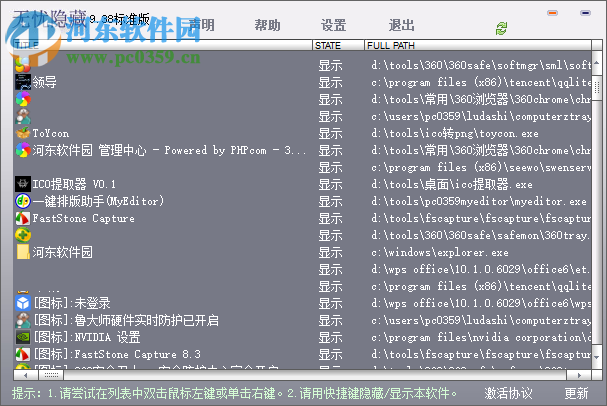Viewport: 607px width, 406px height.
Task: Click the [图标]:未登录 title text
Action: [x=72, y=303]
